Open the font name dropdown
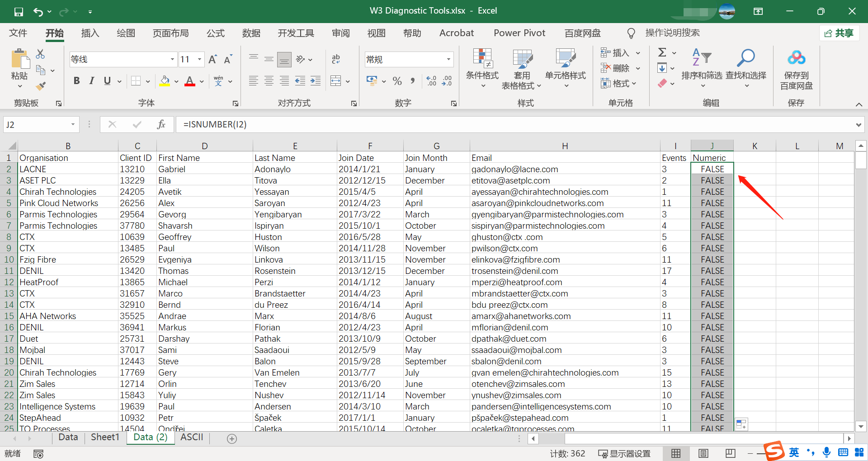The height and width of the screenshot is (461, 868). (x=172, y=59)
